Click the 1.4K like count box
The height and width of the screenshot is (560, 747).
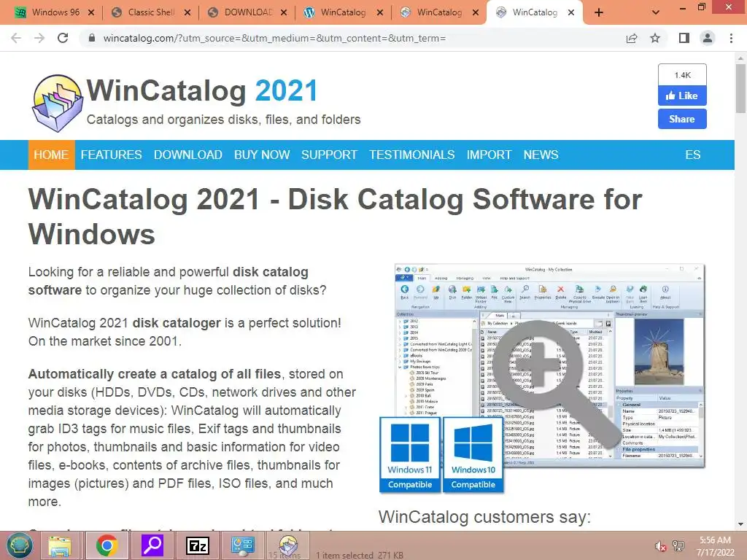tap(682, 75)
